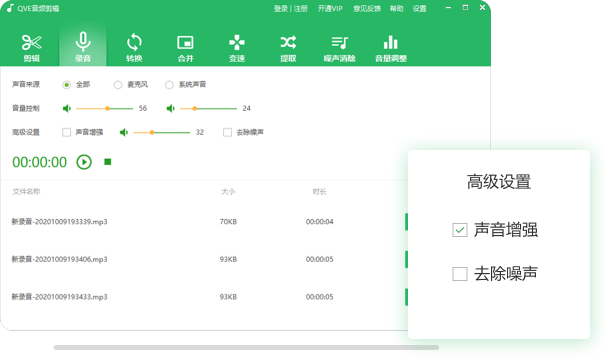Open 设置 settings menu
This screenshot has width=609, height=360.
(x=419, y=9)
